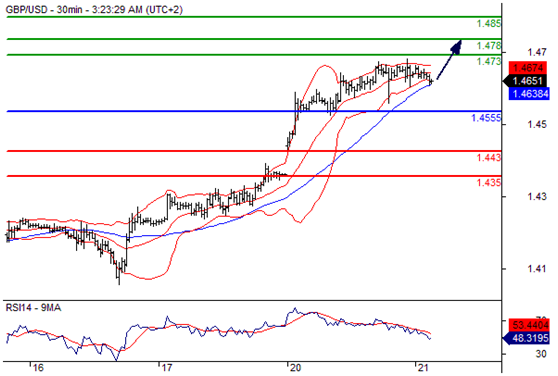
Task: Select the blue 48.3195 RSI value tag
Action: pyautogui.click(x=526, y=338)
